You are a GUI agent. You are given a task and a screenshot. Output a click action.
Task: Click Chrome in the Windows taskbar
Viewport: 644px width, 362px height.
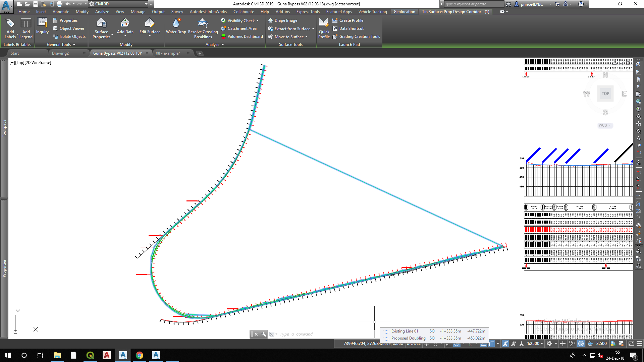coord(140,355)
